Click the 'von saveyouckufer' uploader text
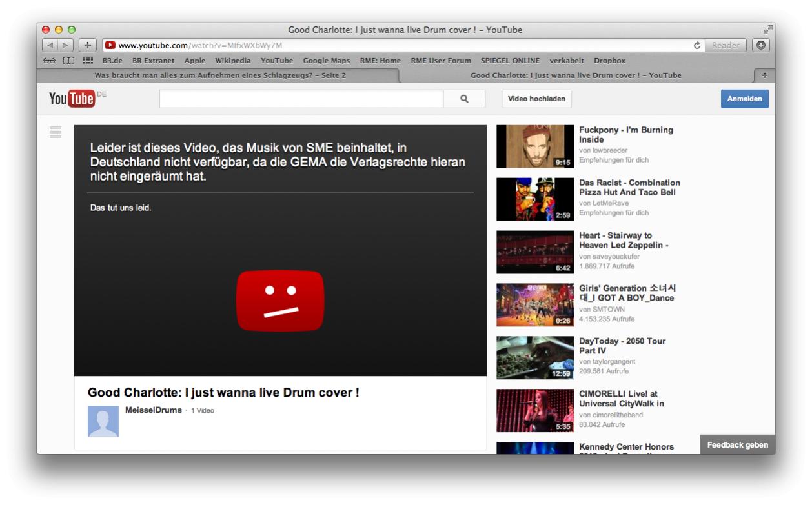 [x=609, y=256]
